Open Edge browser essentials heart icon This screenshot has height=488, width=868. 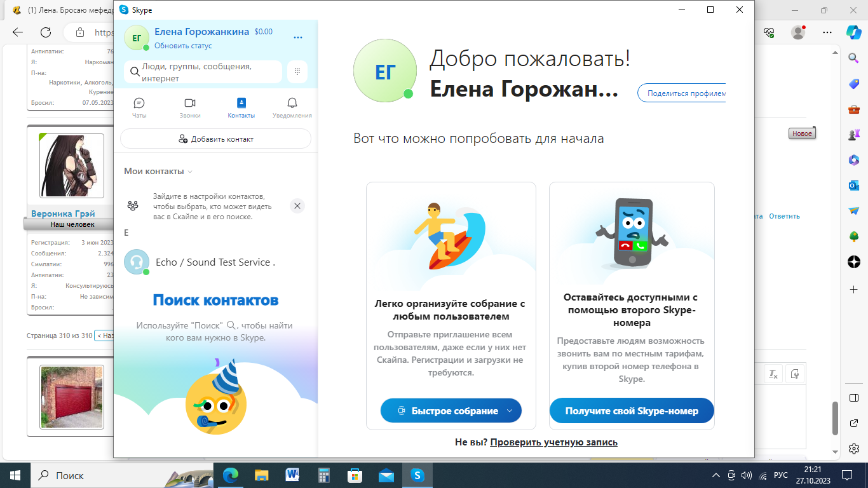pos(770,32)
